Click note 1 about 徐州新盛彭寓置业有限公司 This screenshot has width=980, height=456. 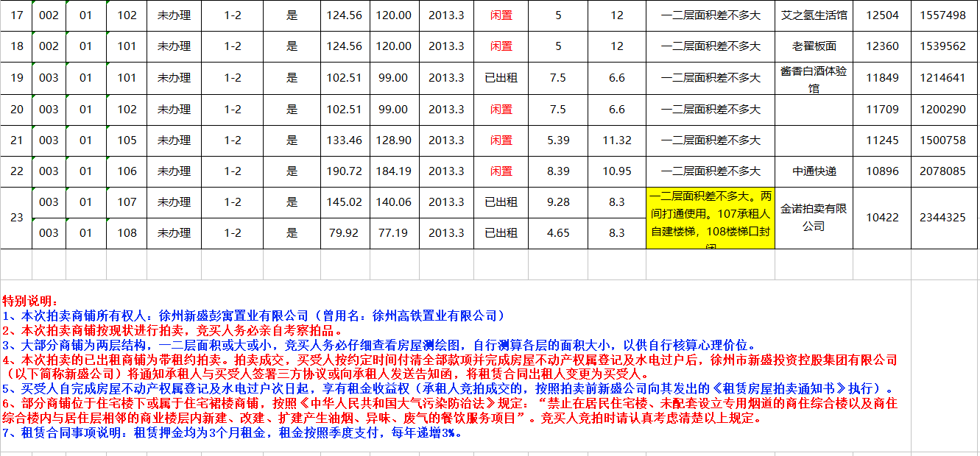coord(255,316)
